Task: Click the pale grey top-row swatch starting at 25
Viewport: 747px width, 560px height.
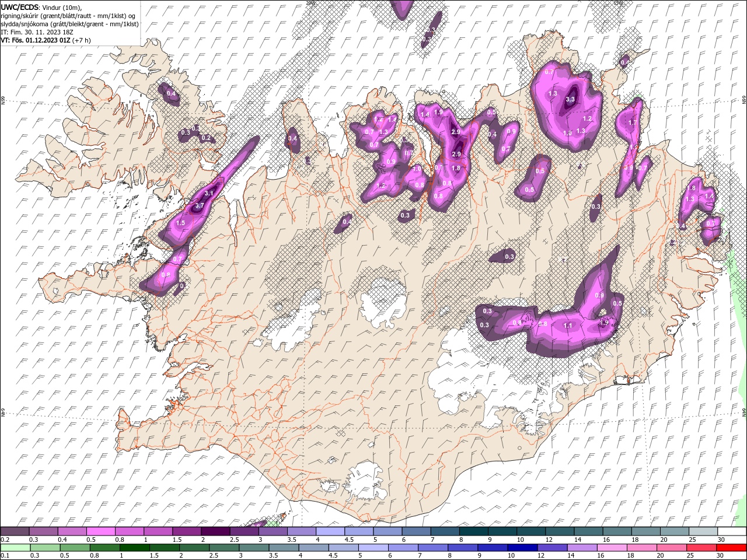Action: tap(703, 531)
